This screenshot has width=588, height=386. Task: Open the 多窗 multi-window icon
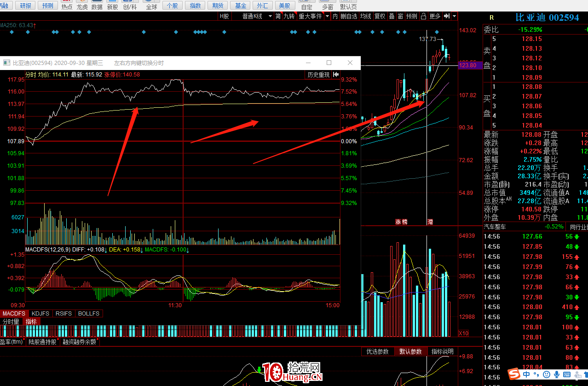pyautogui.click(x=328, y=6)
